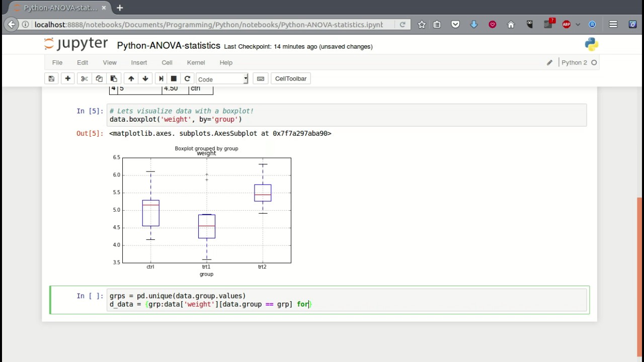Image resolution: width=644 pixels, height=362 pixels.
Task: Click the Last Checkpoint status text
Action: [298, 46]
